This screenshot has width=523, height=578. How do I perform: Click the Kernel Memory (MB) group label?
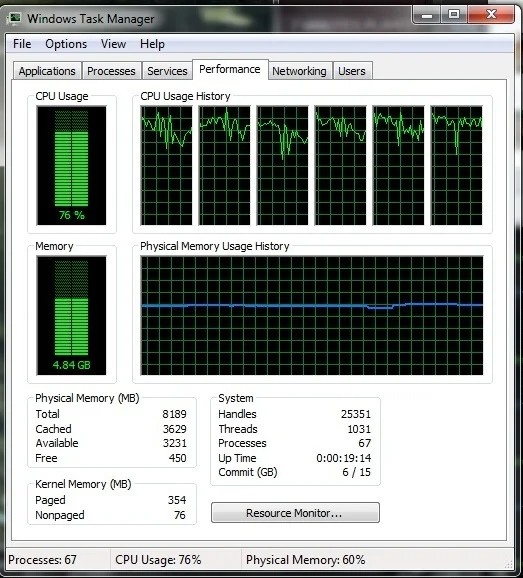(83, 484)
